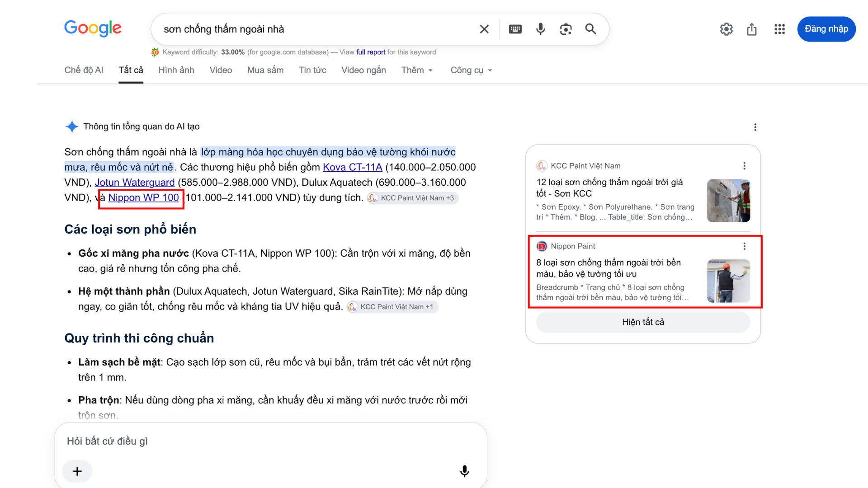This screenshot has height=488, width=868.
Task: Click the Nippon Paint card thumbnail image
Action: pos(728,281)
